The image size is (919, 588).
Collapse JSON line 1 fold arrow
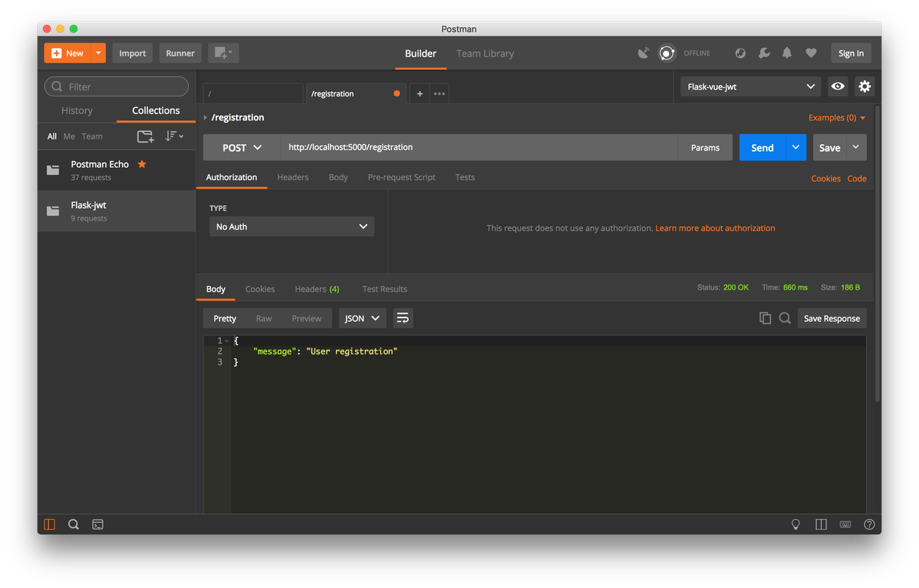[x=227, y=341]
